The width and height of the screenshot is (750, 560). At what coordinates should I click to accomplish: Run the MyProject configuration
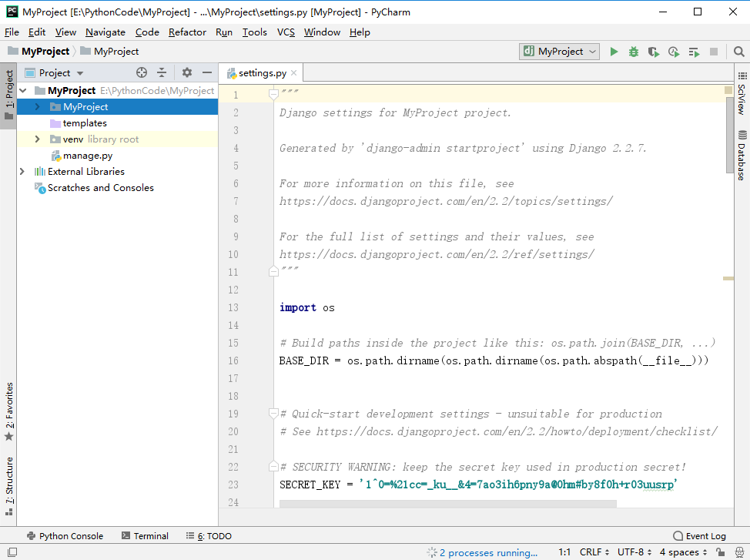pyautogui.click(x=614, y=52)
